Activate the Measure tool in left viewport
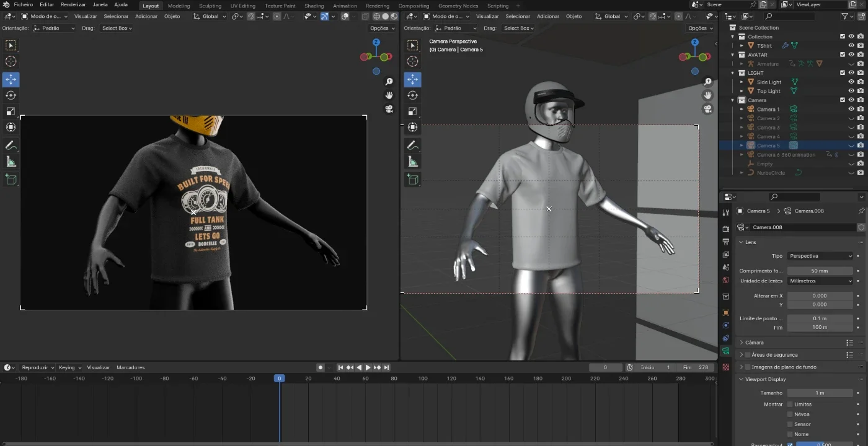The image size is (868, 446). click(x=11, y=162)
